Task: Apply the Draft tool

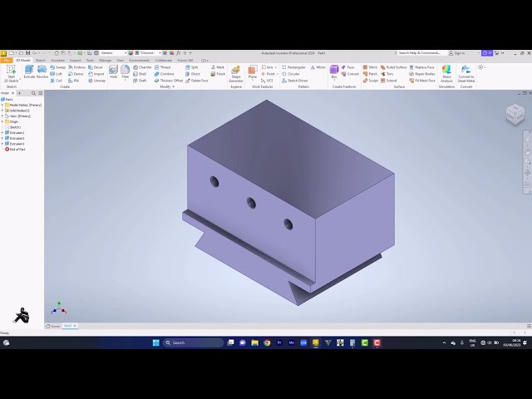Action: 140,81
